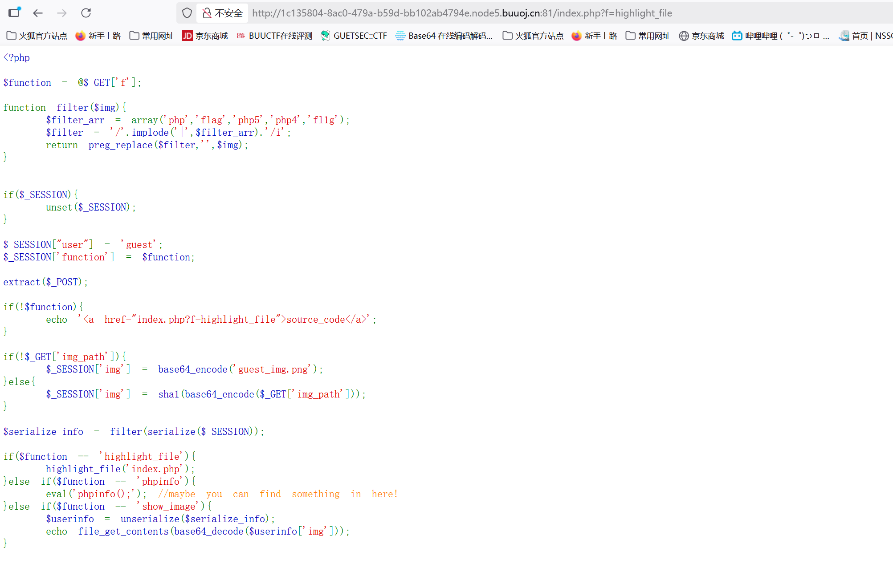Click the GUETSEC bookmark favicon
Image resolution: width=893 pixels, height=588 pixels.
[x=326, y=36]
